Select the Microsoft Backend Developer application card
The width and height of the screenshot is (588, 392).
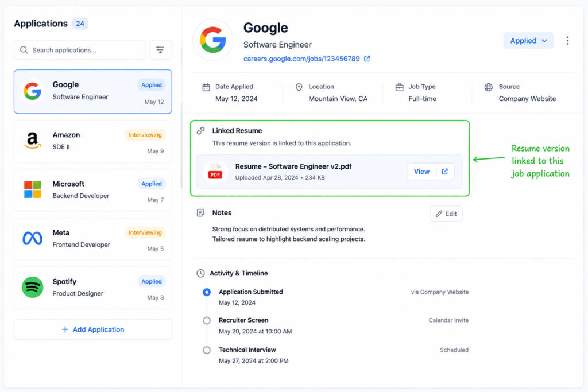pos(93,190)
